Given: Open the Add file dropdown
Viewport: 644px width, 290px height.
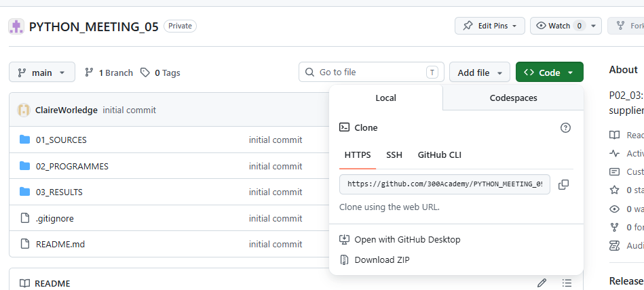Looking at the screenshot, I should coord(480,72).
